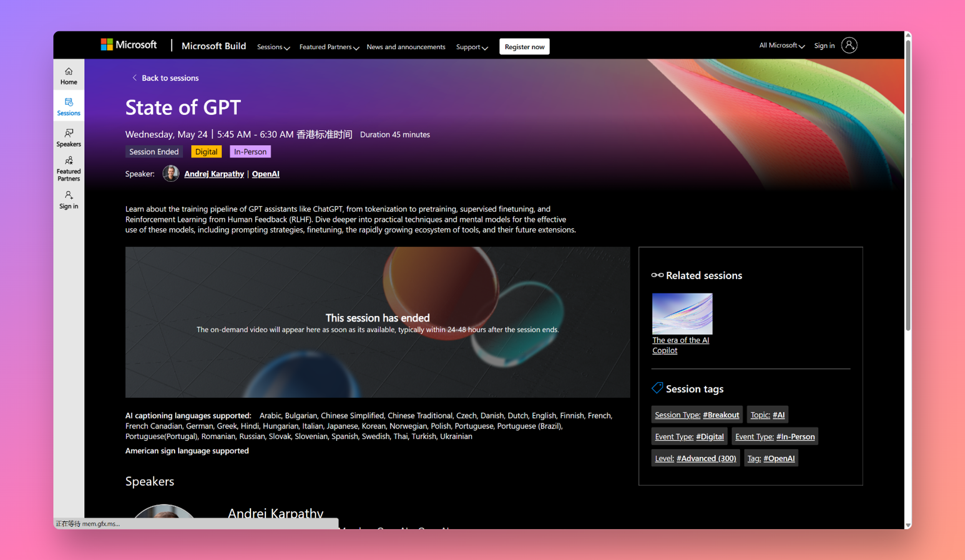Click the yellow Digital badge
Image resolution: width=965 pixels, height=560 pixels.
tap(206, 151)
